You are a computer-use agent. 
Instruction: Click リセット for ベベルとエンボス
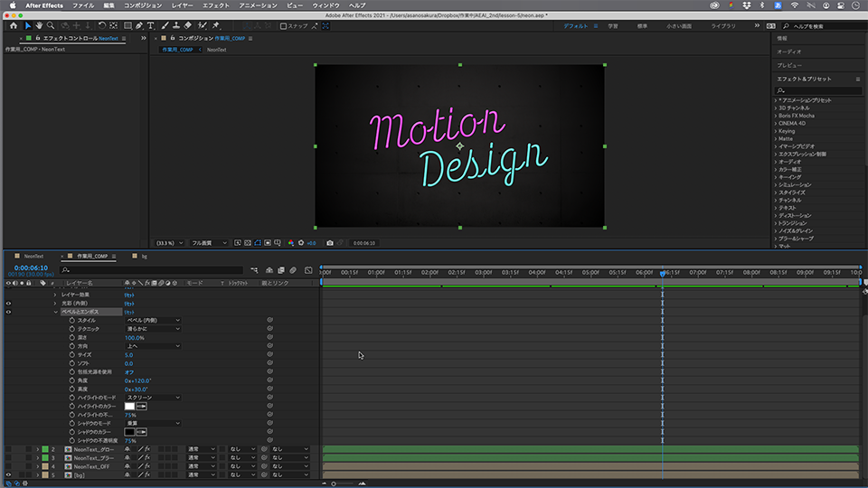(129, 312)
